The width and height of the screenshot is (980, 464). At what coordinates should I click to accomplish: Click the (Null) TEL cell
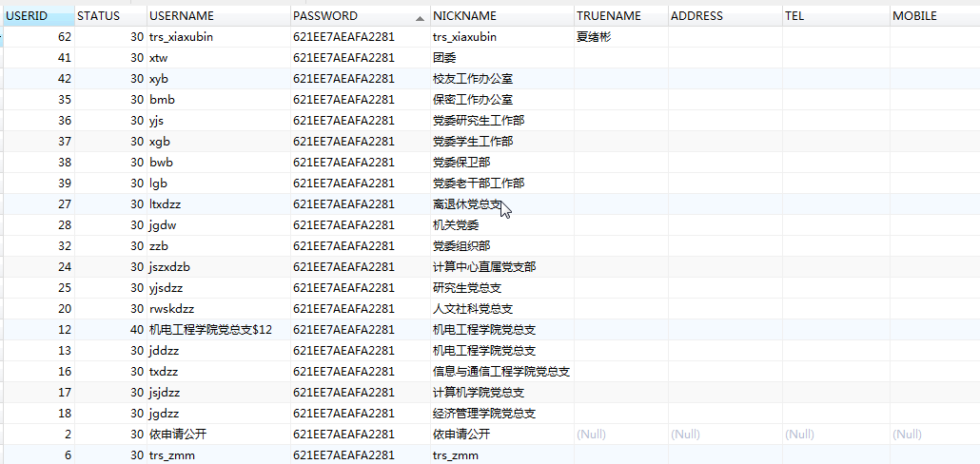(836, 435)
